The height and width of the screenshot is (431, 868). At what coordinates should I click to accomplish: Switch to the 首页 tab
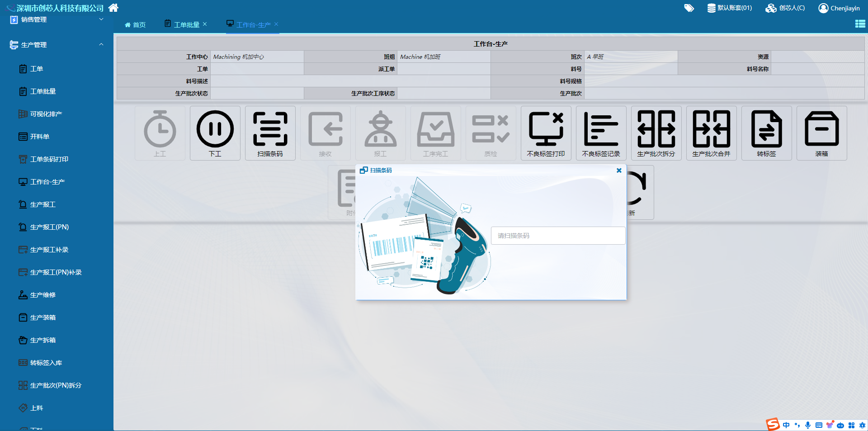point(135,25)
